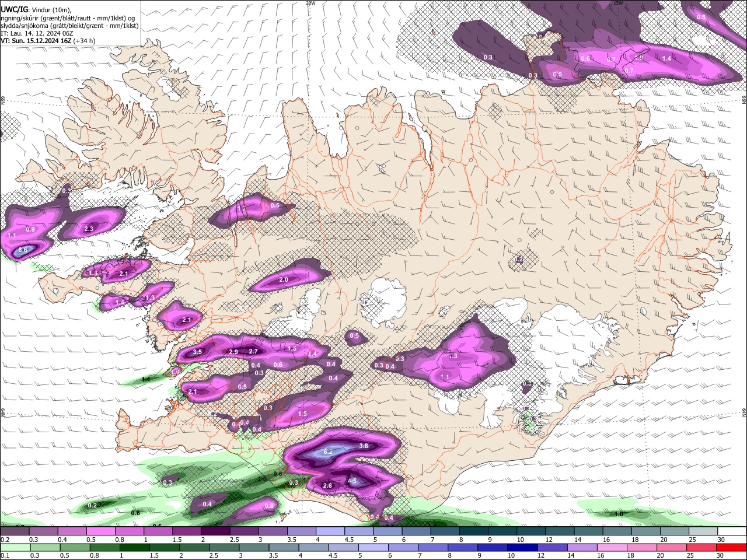Screen dimensions: 747x560
Task: Select the dull purple 0.2 legend swatch
Action: (15, 531)
